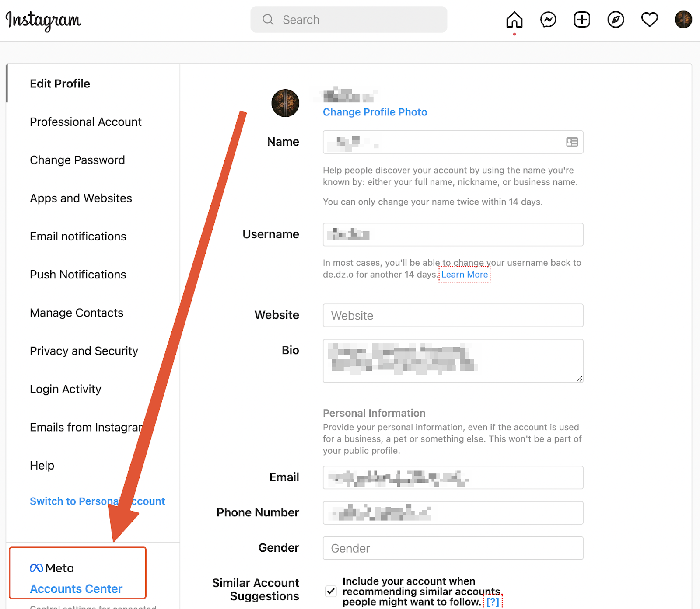Open Messenger direct messages icon
Screen dimensions: 700x609
click(548, 20)
